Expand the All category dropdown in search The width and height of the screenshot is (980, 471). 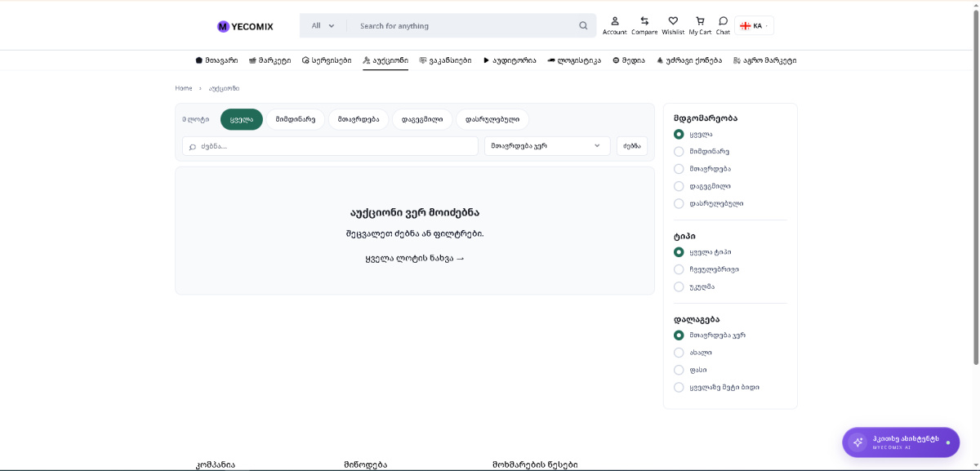tap(323, 25)
